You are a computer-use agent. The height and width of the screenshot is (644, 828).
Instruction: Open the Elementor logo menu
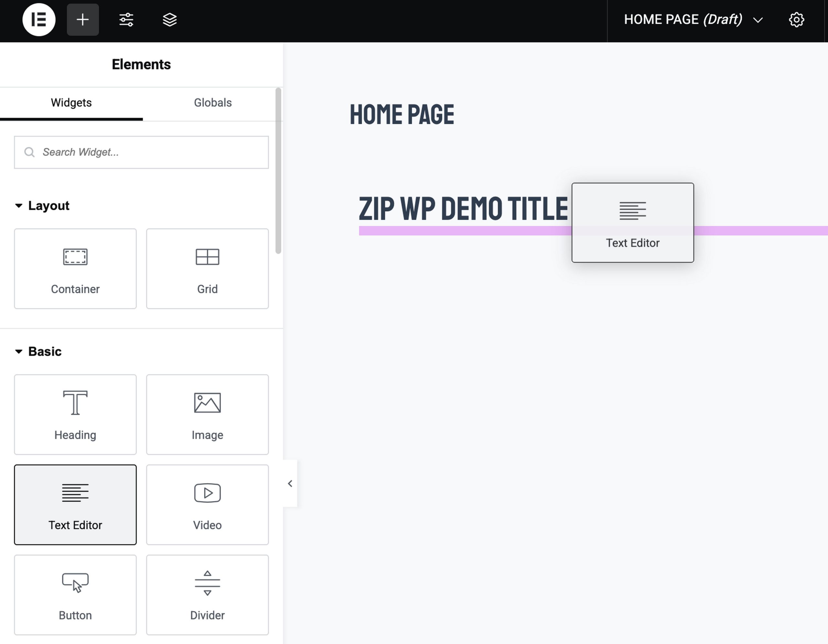(x=39, y=20)
